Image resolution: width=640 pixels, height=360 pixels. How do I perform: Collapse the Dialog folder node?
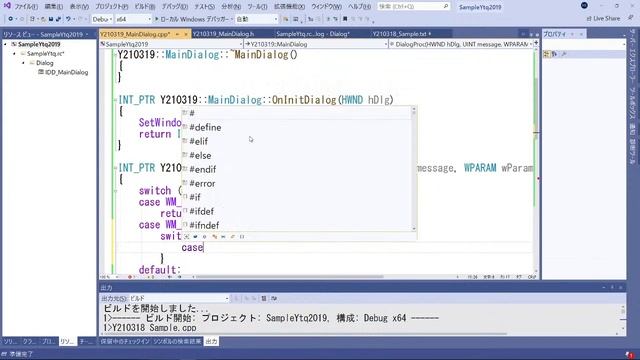23,63
